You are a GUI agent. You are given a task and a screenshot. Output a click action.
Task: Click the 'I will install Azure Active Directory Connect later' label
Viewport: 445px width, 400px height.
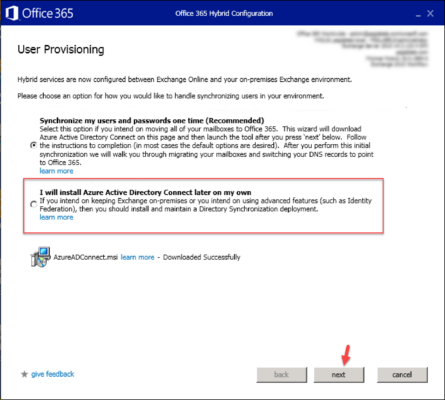click(145, 192)
